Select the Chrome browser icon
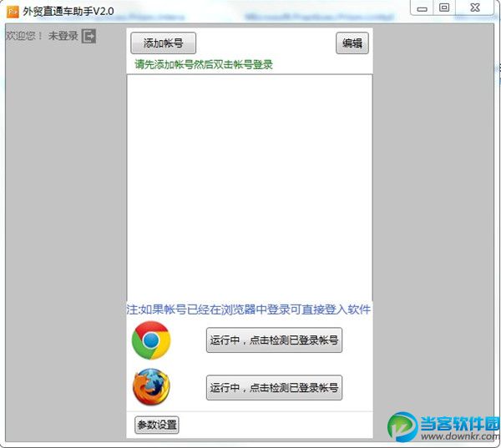The width and height of the screenshot is (501, 448). tap(151, 340)
